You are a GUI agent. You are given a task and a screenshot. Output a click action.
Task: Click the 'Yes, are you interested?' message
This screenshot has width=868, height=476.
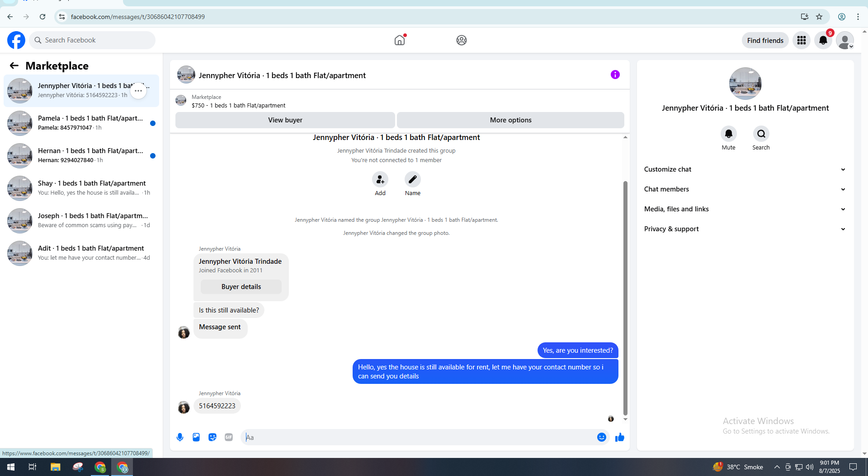(x=578, y=350)
